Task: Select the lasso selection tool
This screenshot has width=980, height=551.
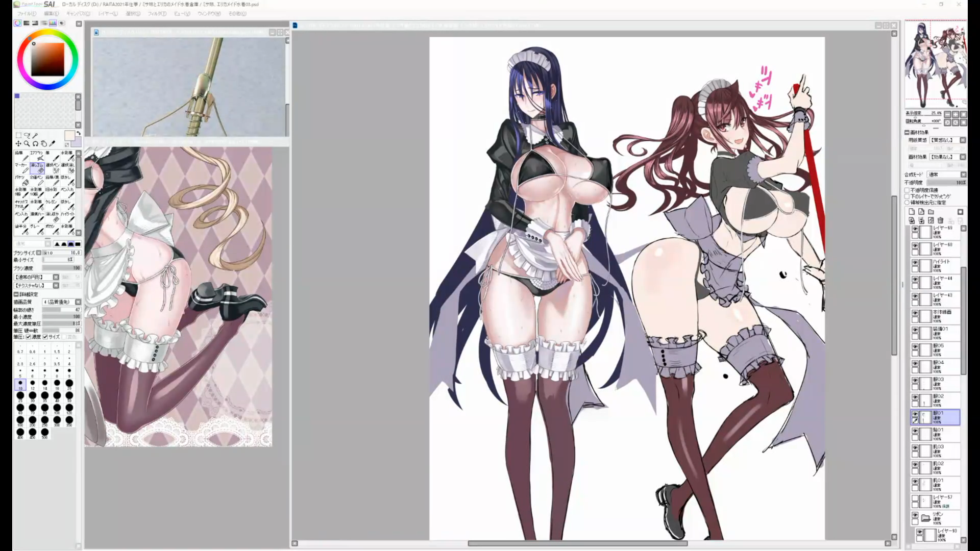Action: pos(27,135)
